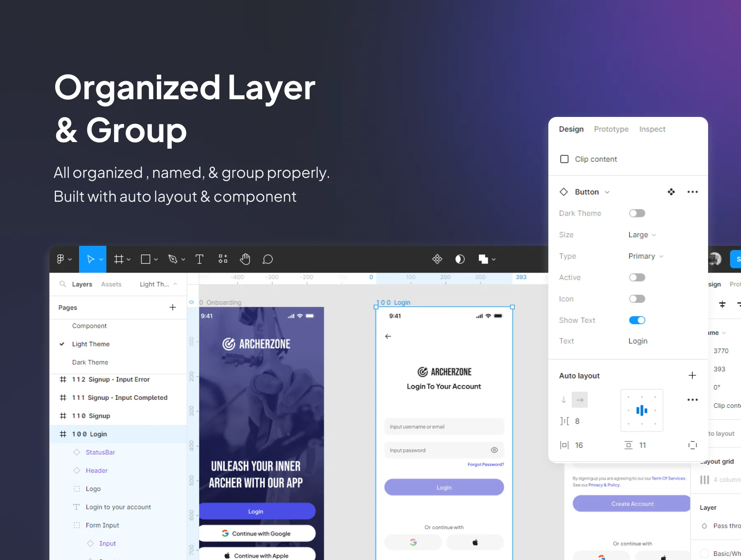Screen dimensions: 741x560
Task: Click the Forgot Password? link
Action: coord(486,464)
